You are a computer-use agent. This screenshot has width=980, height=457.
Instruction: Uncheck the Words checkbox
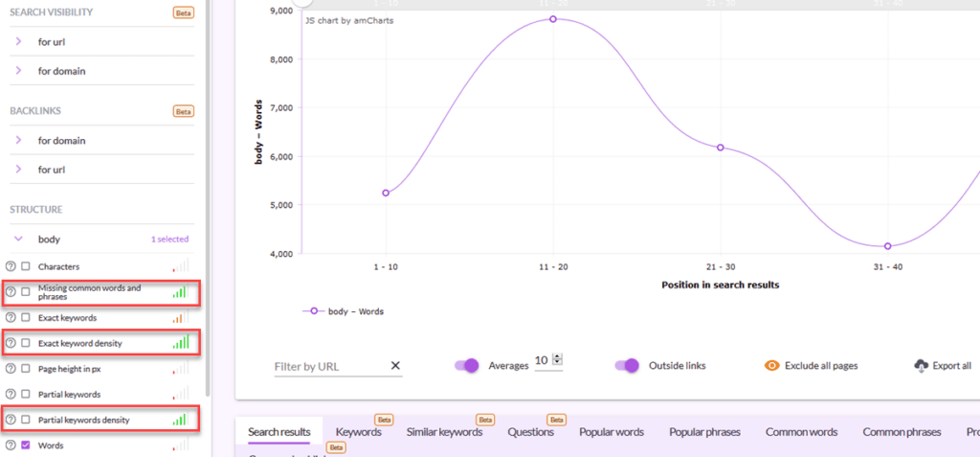point(26,446)
